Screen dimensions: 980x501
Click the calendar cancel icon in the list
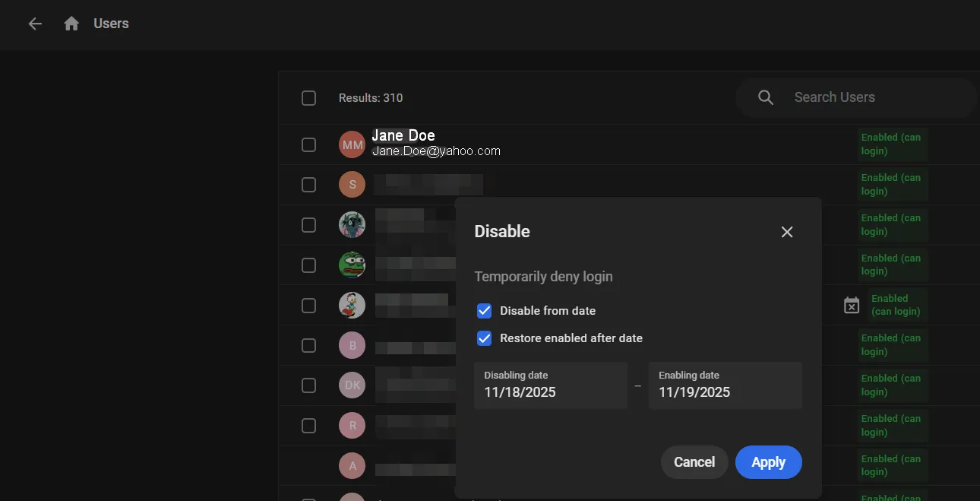click(x=852, y=305)
